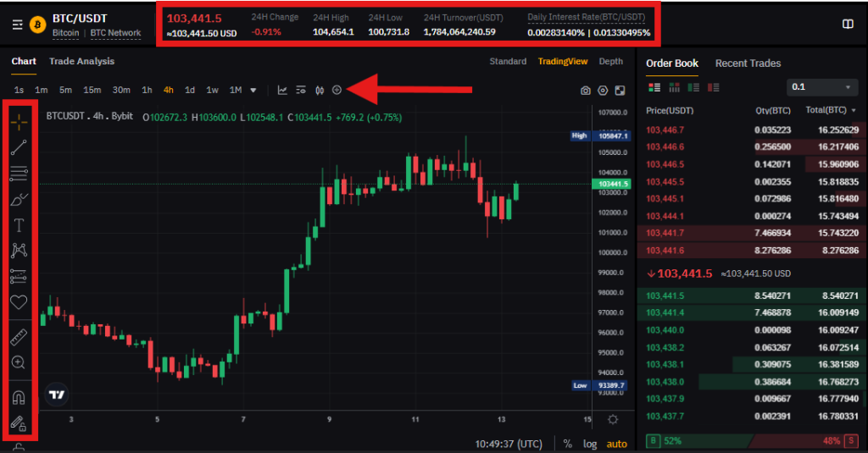Select the 4h timeframe
Image resolution: width=868 pixels, height=453 pixels.
click(169, 90)
